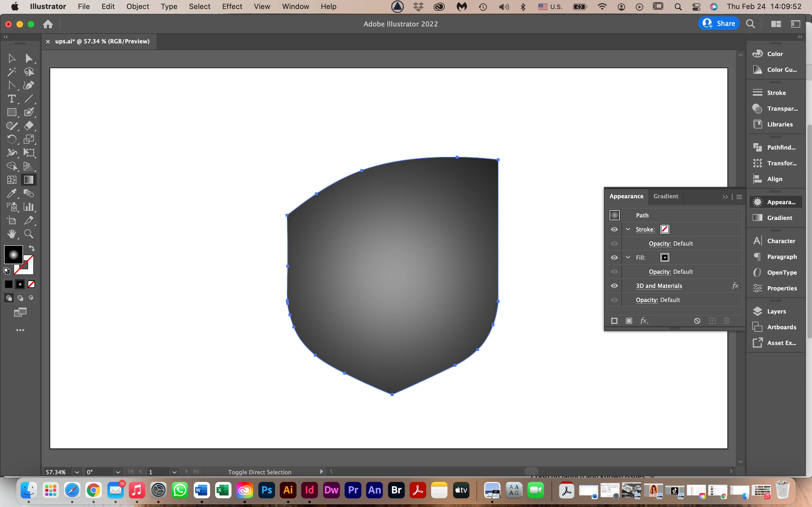Open the 3D and Materials effect link
Screen dimensions: 812x507
click(659, 286)
